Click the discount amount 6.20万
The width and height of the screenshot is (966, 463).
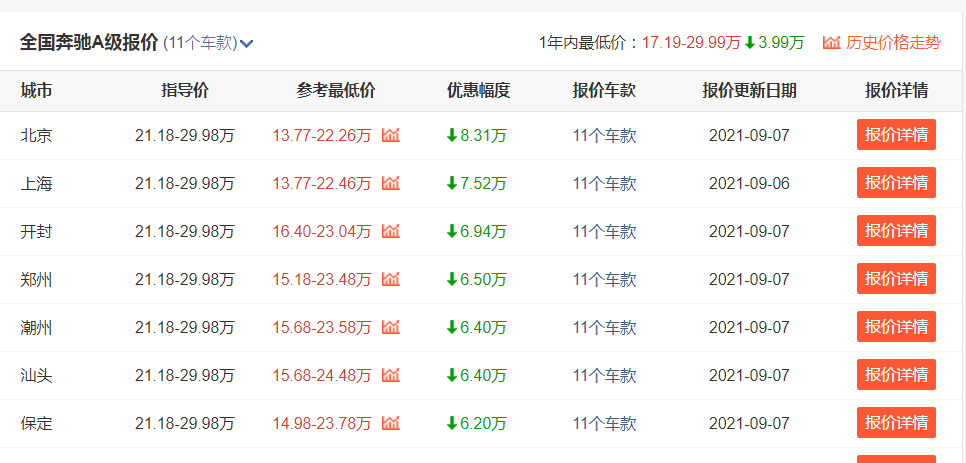click(484, 424)
